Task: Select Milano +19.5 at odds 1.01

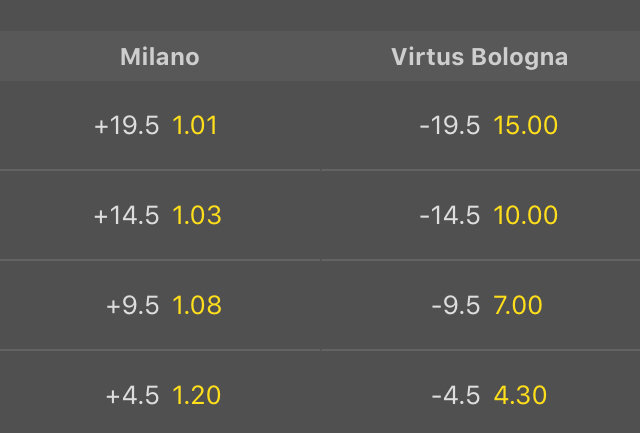Action: 160,125
